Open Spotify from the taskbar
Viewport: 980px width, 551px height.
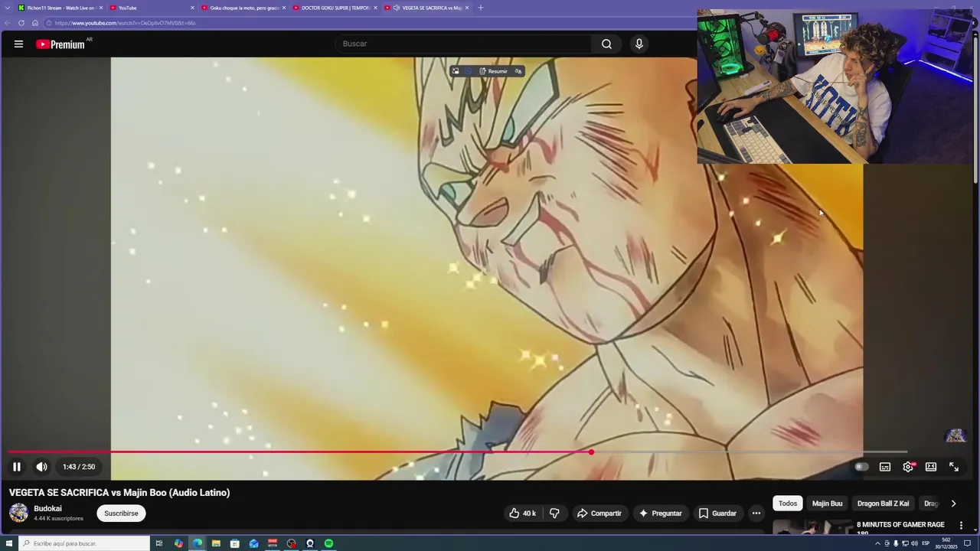(328, 543)
